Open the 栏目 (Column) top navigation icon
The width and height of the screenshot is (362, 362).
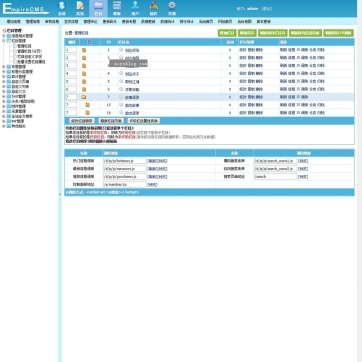pos(98,9)
